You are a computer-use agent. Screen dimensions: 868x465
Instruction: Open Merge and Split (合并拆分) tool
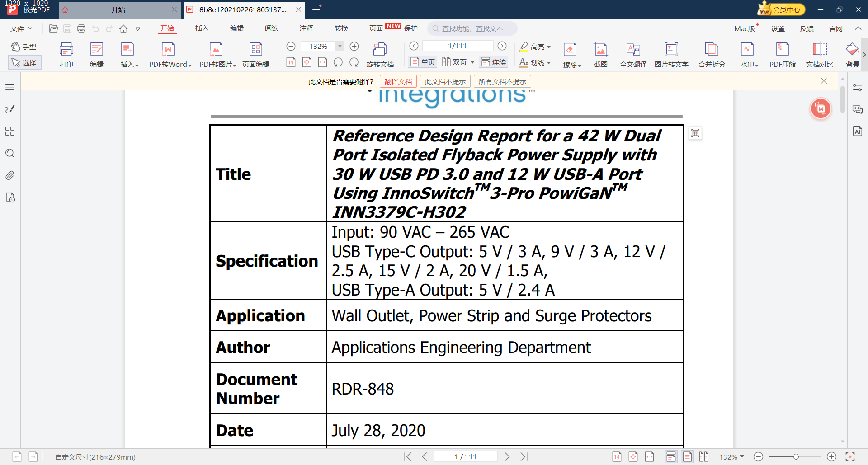point(712,55)
